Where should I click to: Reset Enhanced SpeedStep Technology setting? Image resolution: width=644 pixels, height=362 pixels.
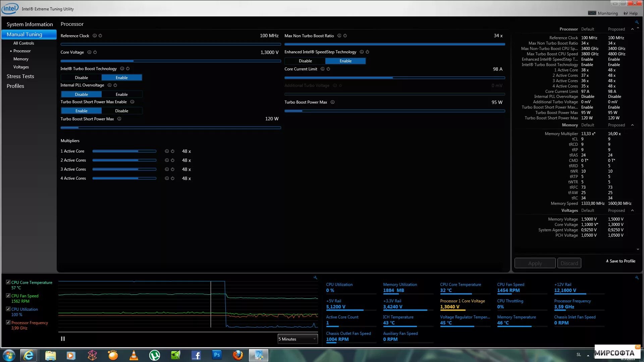[367, 52]
